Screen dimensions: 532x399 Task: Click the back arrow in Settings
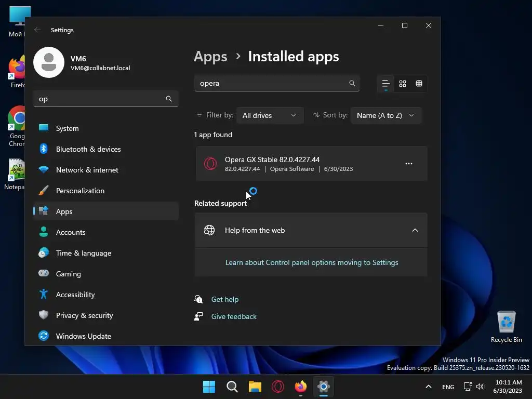(37, 30)
